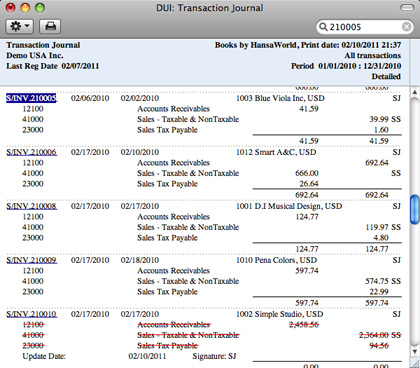The height and width of the screenshot is (368, 420).
Task: Focus the search field containing 210005
Action: 365,27
